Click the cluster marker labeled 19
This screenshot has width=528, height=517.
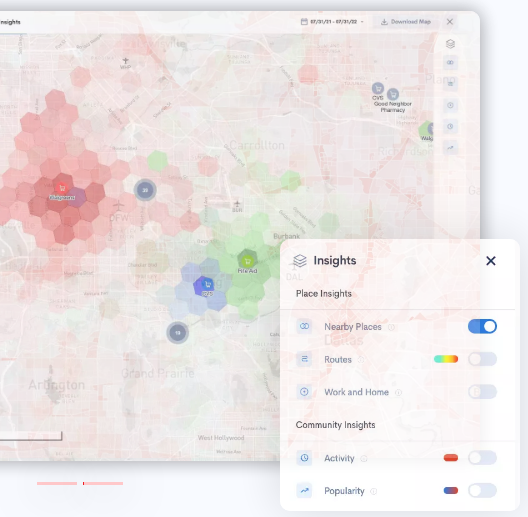[177, 333]
